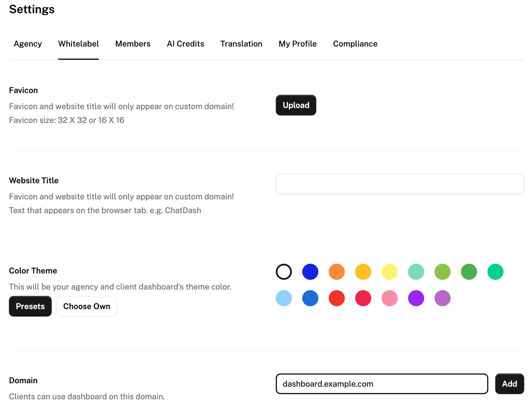This screenshot has width=532, height=420.
Task: Pick the pink color theme swatch
Action: pos(389,298)
